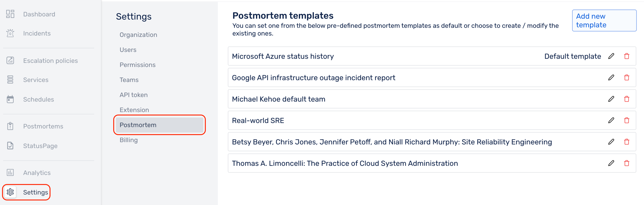Open the Dashboard page

pyautogui.click(x=39, y=14)
